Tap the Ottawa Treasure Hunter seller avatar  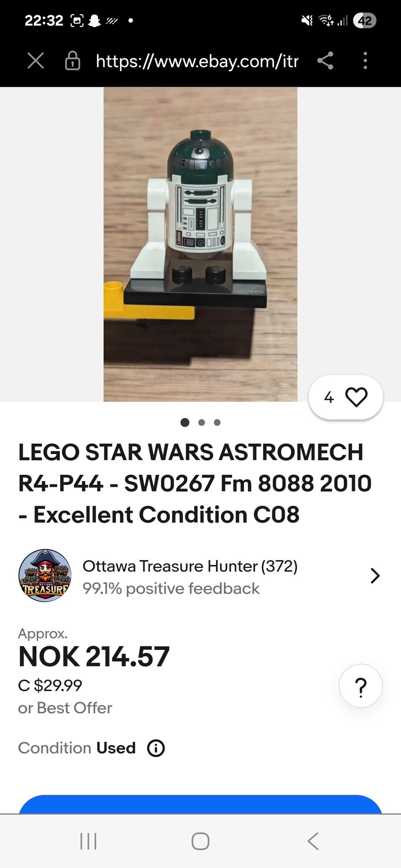pos(45,575)
